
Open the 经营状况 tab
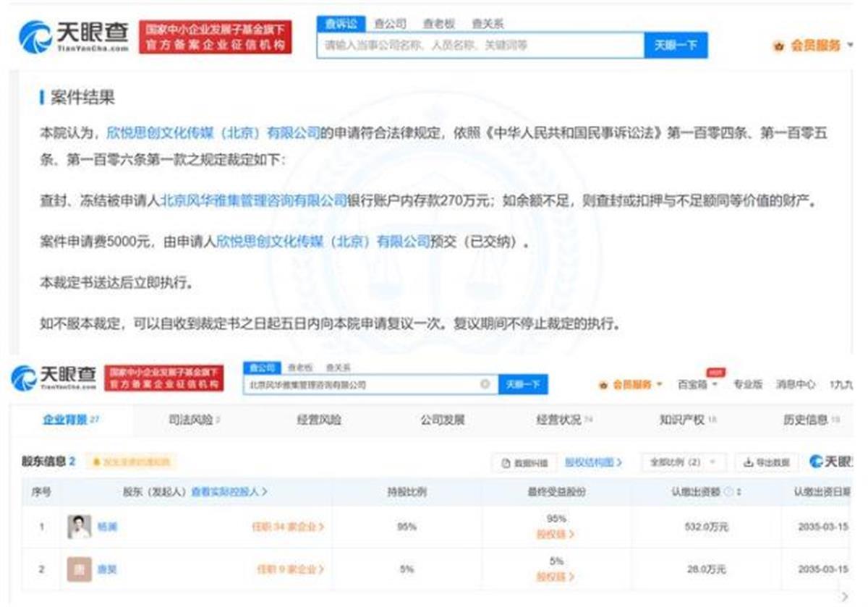[x=564, y=420]
